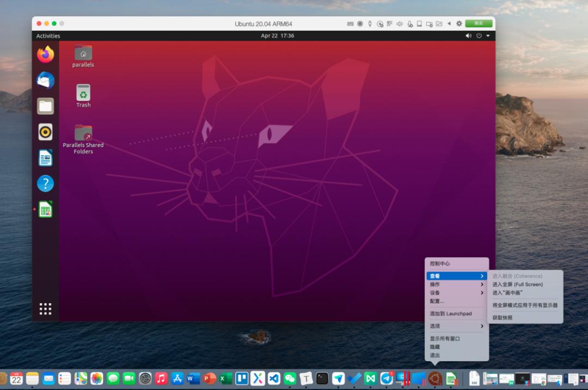Open Parallels configuration gear icon in title bar
Image resolution: width=588 pixels, height=390 pixels.
click(x=459, y=23)
